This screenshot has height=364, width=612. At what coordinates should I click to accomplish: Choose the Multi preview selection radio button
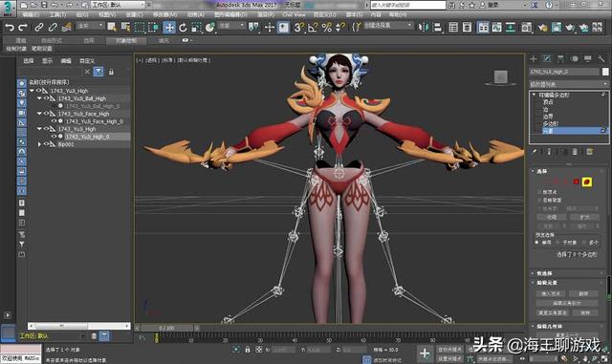tap(584, 243)
